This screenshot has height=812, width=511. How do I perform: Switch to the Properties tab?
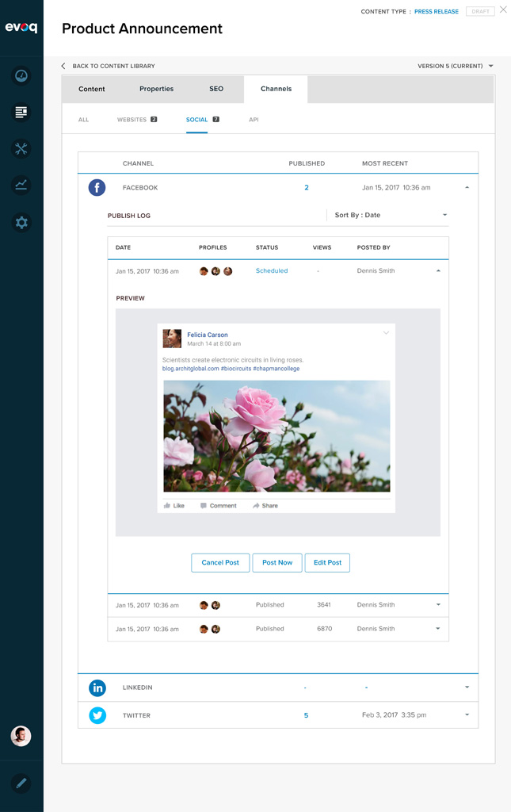(156, 89)
